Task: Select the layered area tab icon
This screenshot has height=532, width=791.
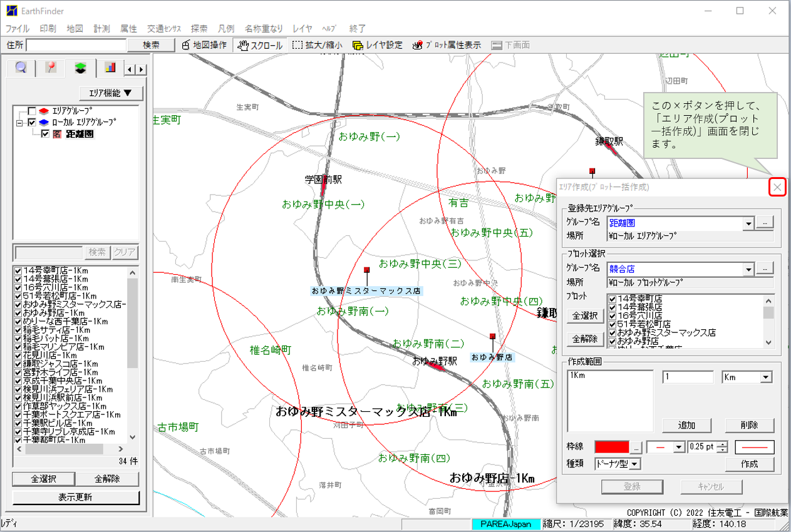Action: (80, 68)
